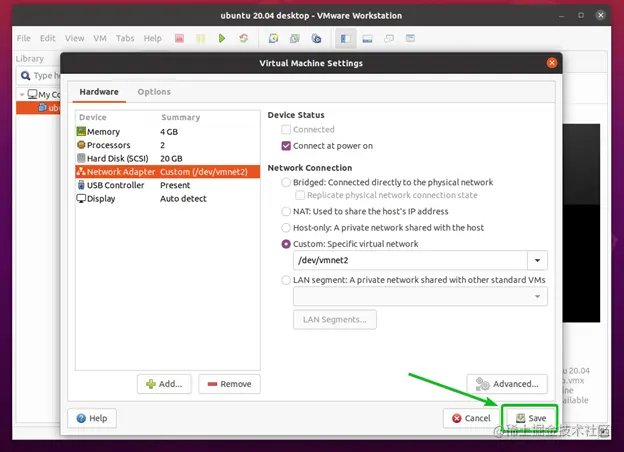Uncheck Connect at power on
624x452 pixels.
click(x=286, y=146)
